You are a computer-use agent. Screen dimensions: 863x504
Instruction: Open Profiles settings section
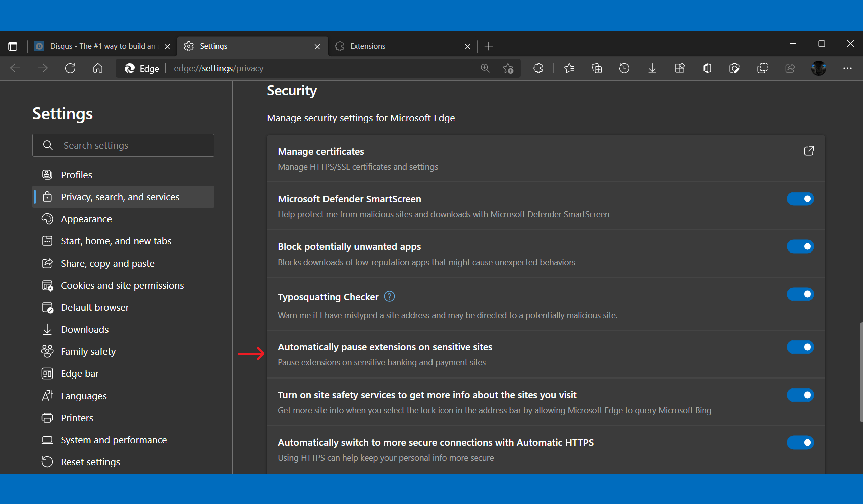click(123, 175)
